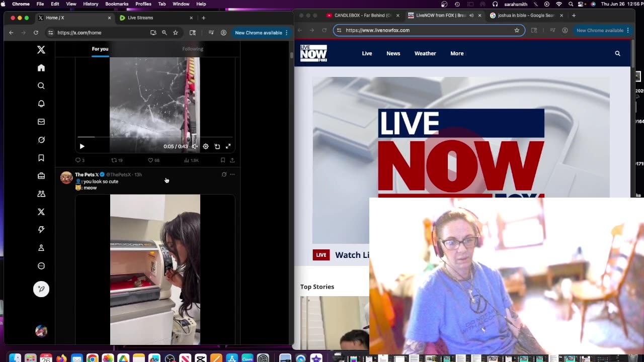644x362 pixels.
Task: Open Bookmarks in the X sidebar
Action: (x=41, y=158)
